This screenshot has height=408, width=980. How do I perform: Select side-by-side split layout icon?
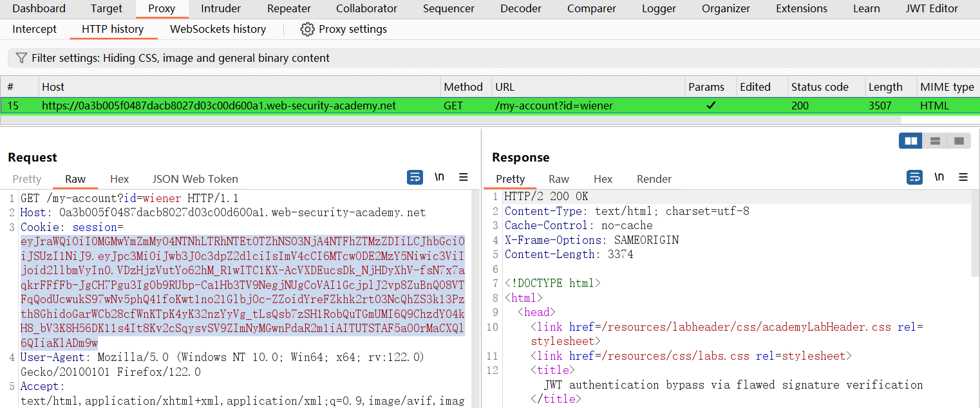click(910, 141)
